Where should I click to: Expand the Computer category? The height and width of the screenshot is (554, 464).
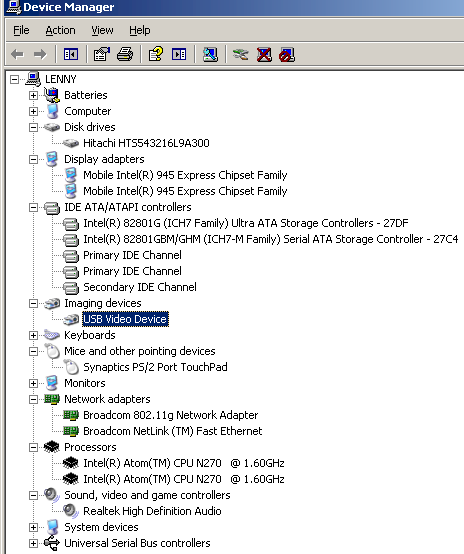(x=33, y=111)
